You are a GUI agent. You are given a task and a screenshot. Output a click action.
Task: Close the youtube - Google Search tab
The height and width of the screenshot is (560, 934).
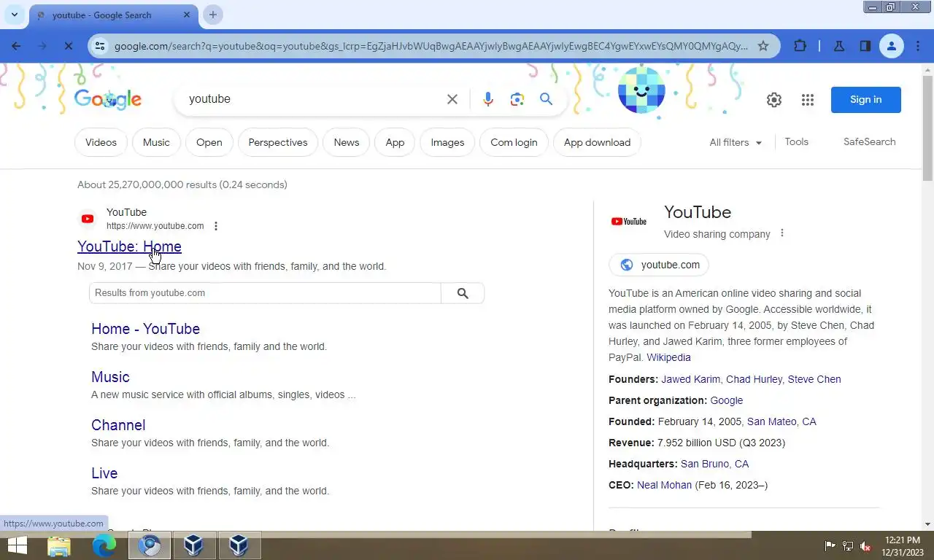[187, 15]
